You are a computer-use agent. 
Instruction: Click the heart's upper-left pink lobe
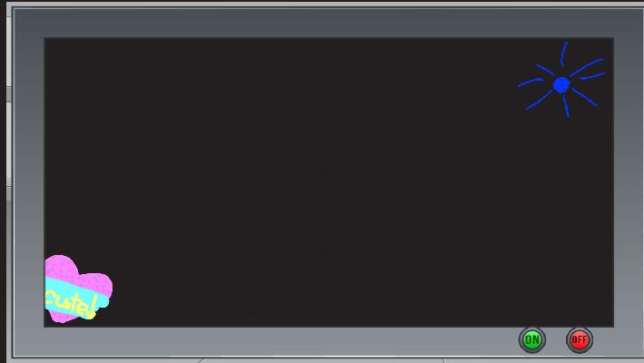coord(61,267)
